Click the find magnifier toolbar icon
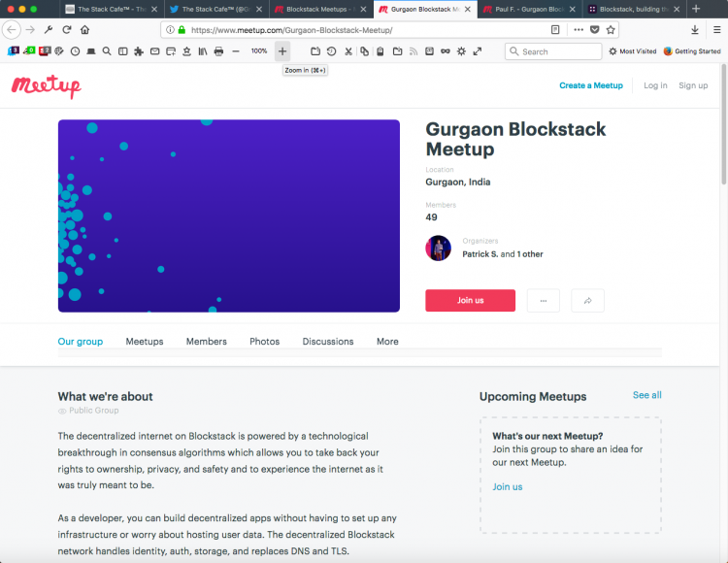This screenshot has height=563, width=728. click(x=107, y=51)
